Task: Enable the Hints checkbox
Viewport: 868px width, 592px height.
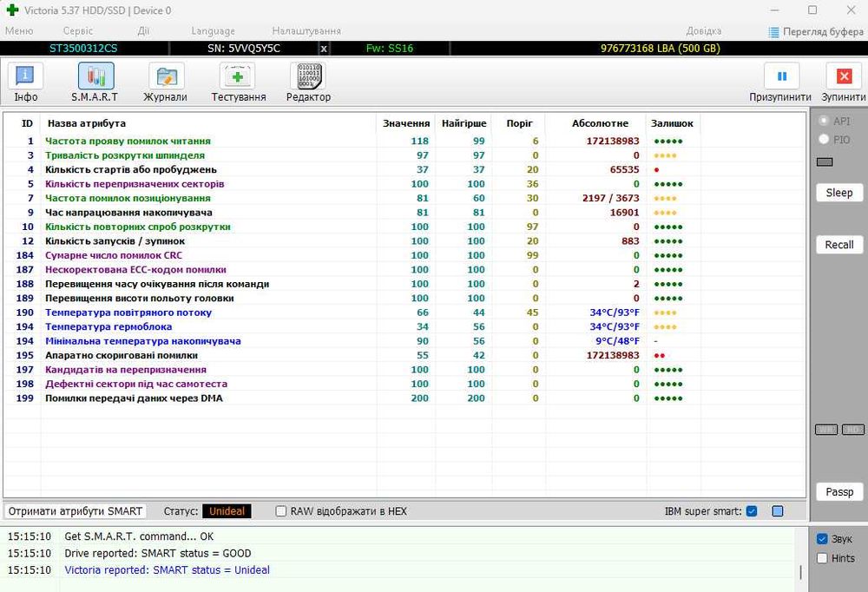Action: pyautogui.click(x=822, y=558)
